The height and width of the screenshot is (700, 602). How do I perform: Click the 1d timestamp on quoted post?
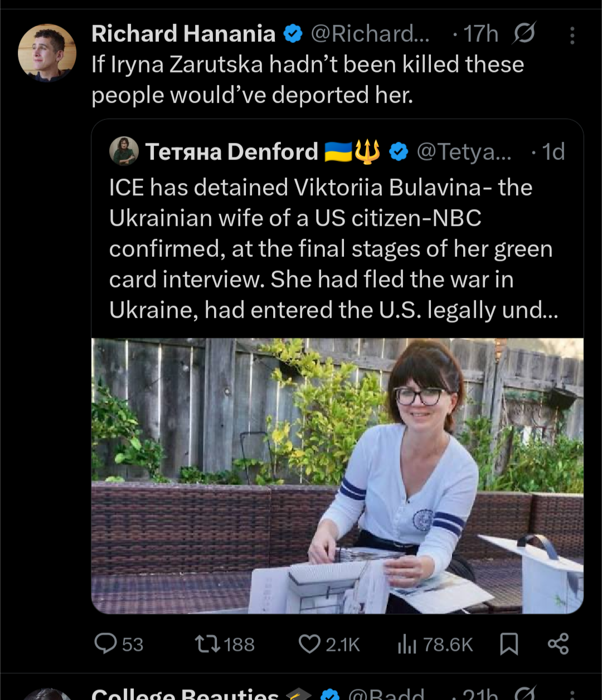pos(553,152)
